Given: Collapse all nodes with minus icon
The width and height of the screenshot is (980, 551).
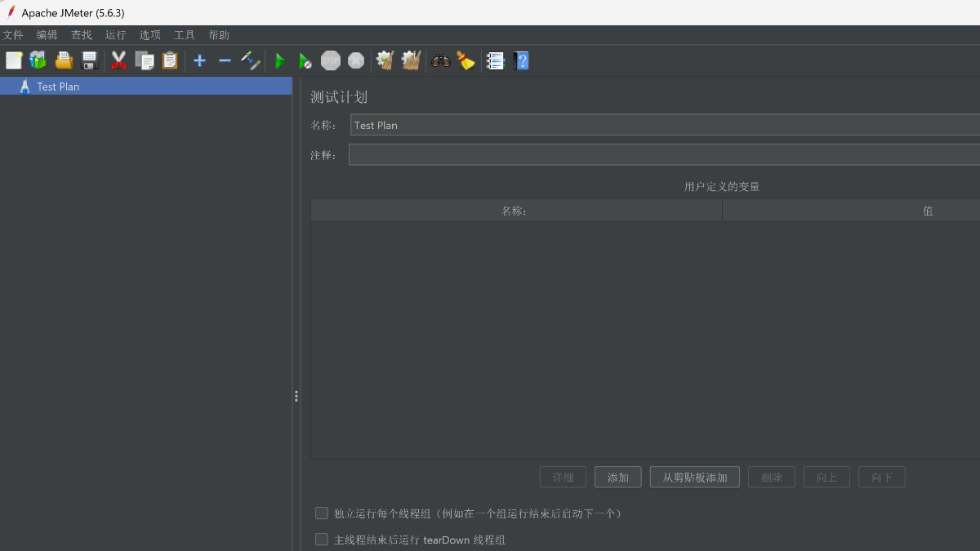Looking at the screenshot, I should click(225, 60).
